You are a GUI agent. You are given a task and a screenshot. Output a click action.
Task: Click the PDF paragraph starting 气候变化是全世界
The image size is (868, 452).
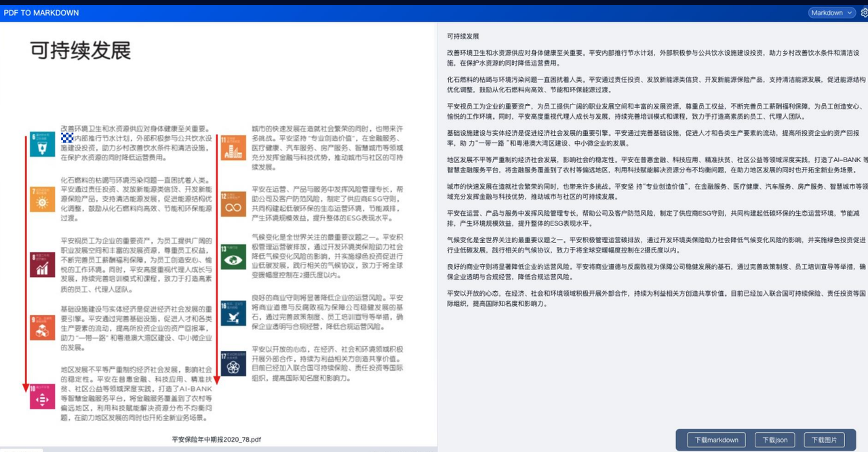click(x=328, y=256)
